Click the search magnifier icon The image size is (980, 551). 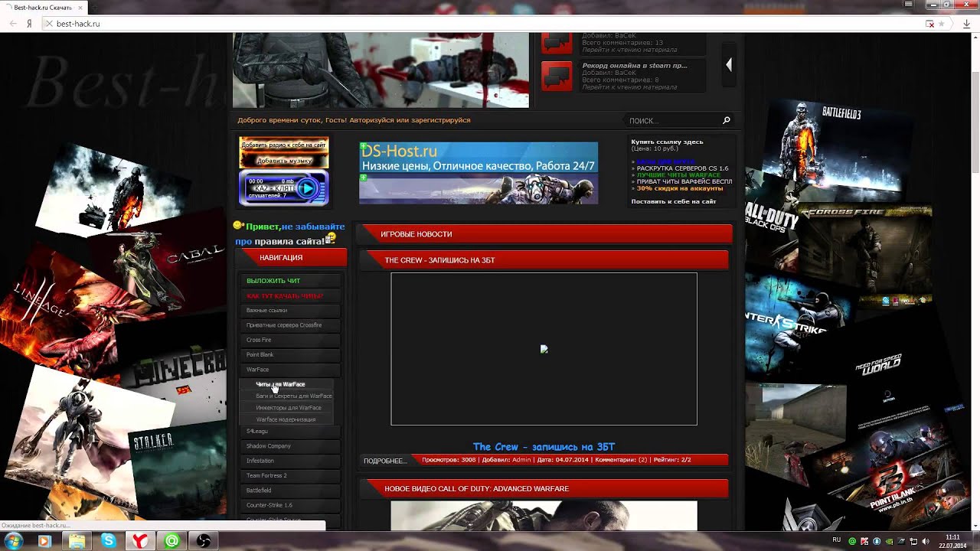(x=727, y=120)
